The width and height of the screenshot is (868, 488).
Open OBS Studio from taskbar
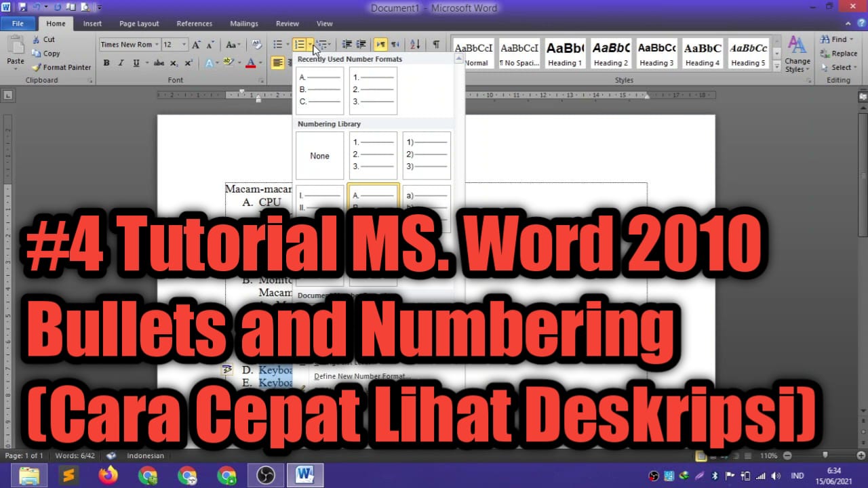(266, 475)
